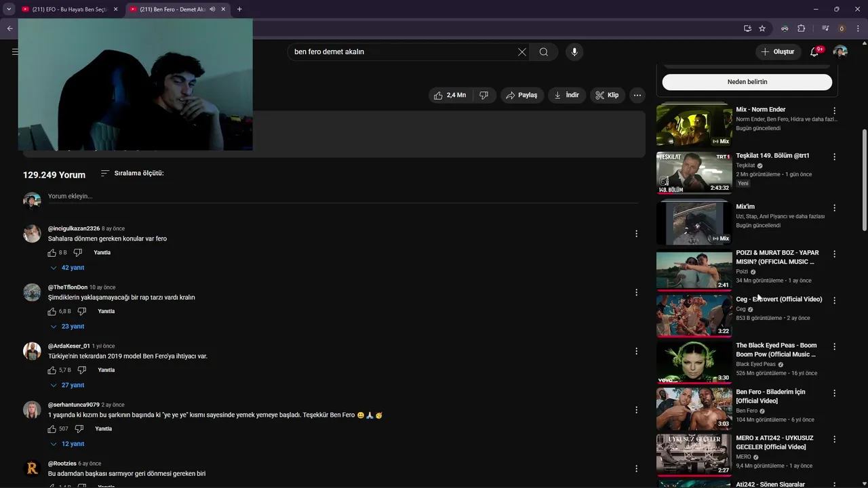
Task: Clear the search box text
Action: pos(522,52)
